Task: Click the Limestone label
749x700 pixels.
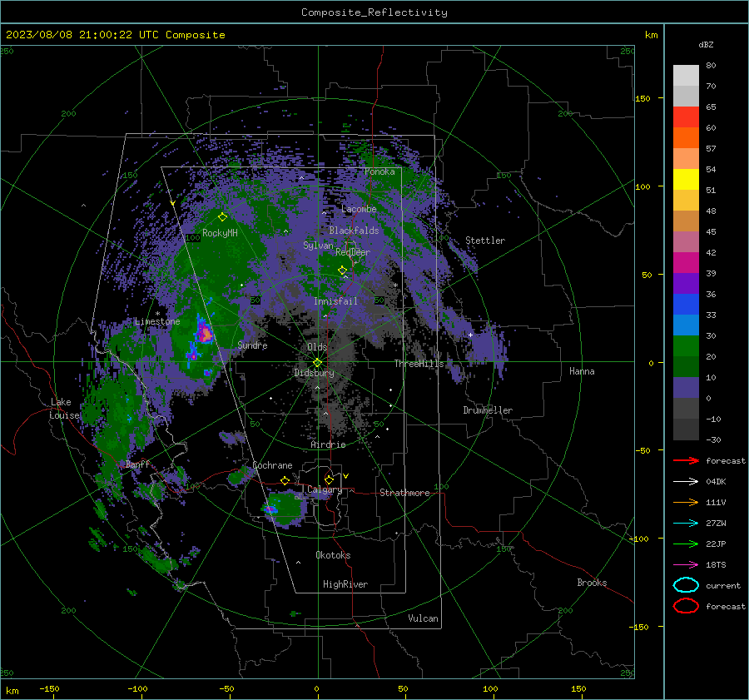Action: pyautogui.click(x=157, y=321)
